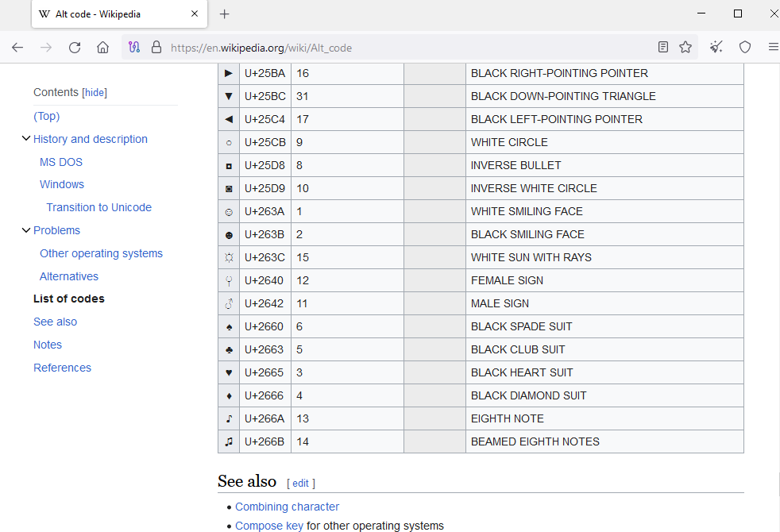Image resolution: width=780 pixels, height=532 pixels.
Task: Click the FEMALE SIGN name cell
Action: [604, 280]
